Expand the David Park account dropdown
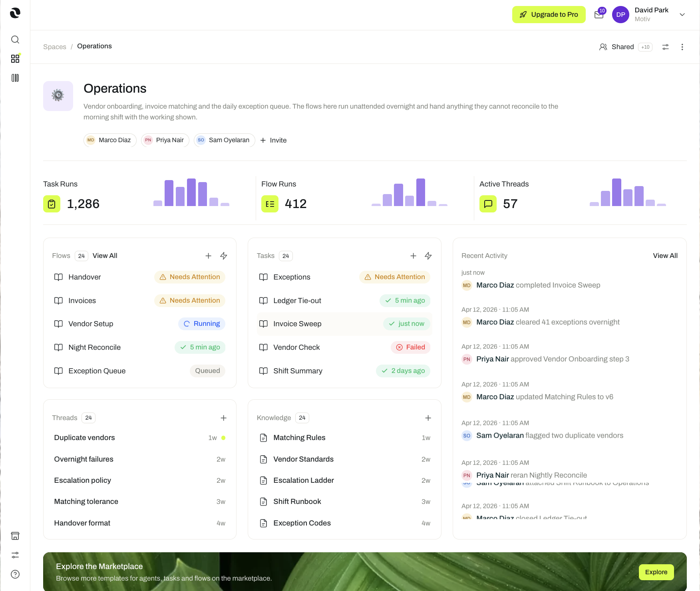700x591 pixels. (682, 15)
